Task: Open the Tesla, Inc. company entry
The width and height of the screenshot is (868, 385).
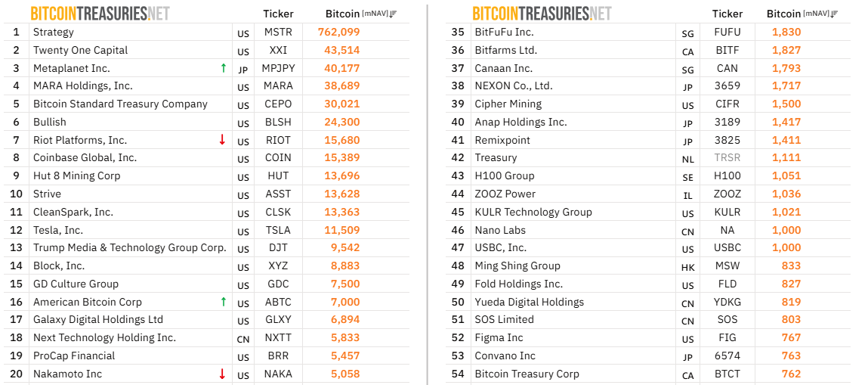Action: click(58, 230)
